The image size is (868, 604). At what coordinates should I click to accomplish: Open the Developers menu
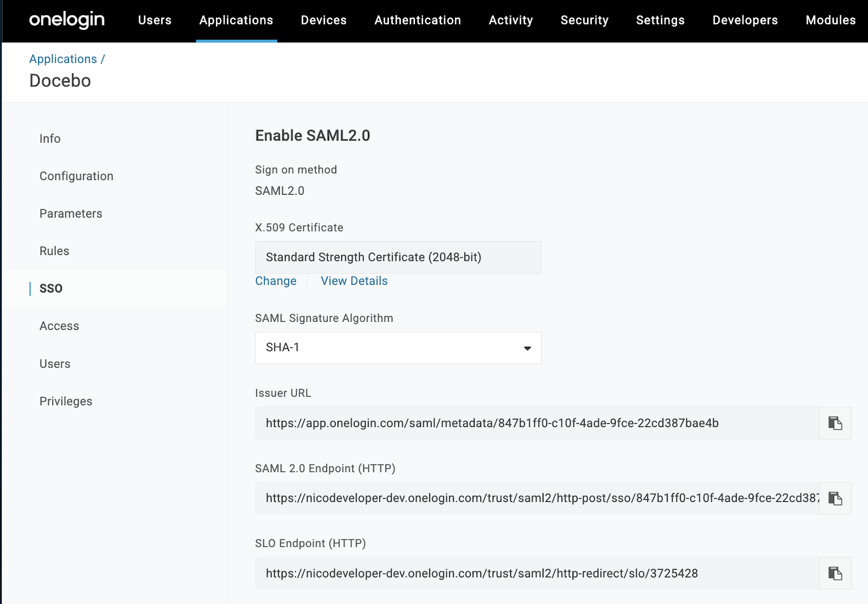point(745,20)
